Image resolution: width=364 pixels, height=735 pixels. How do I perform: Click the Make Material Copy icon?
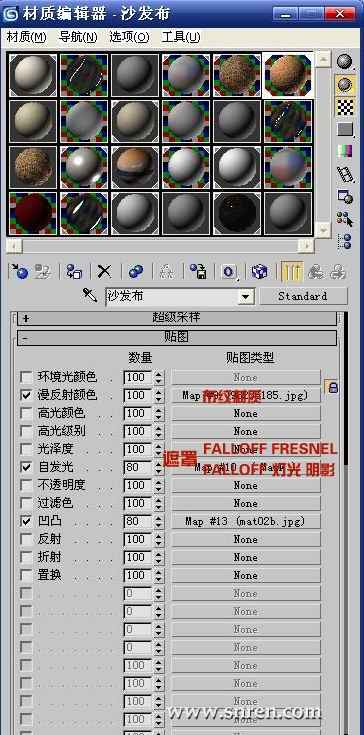pos(135,271)
